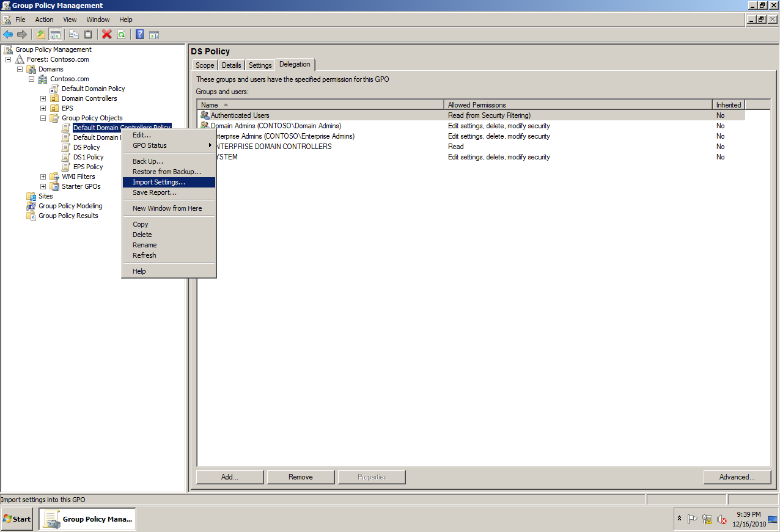Expand the Starter GPOs tree node
This screenshot has width=780, height=532.
tap(42, 186)
